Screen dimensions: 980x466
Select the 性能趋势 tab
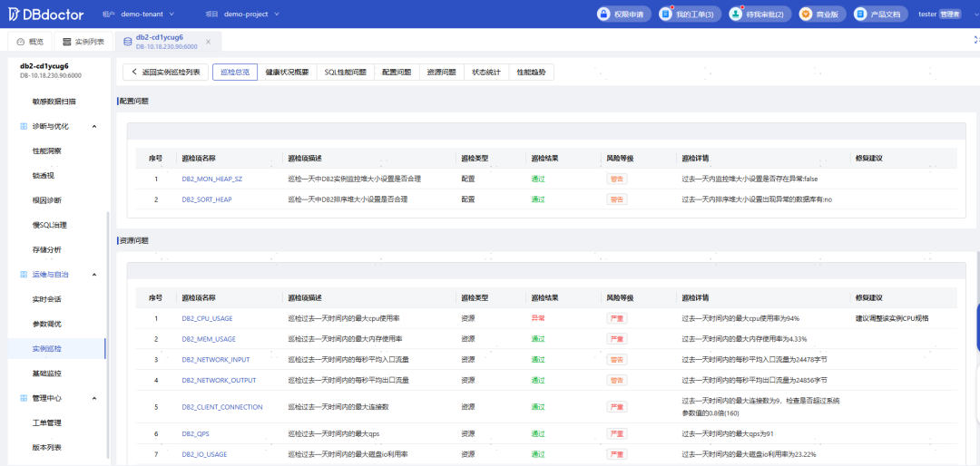pos(531,73)
